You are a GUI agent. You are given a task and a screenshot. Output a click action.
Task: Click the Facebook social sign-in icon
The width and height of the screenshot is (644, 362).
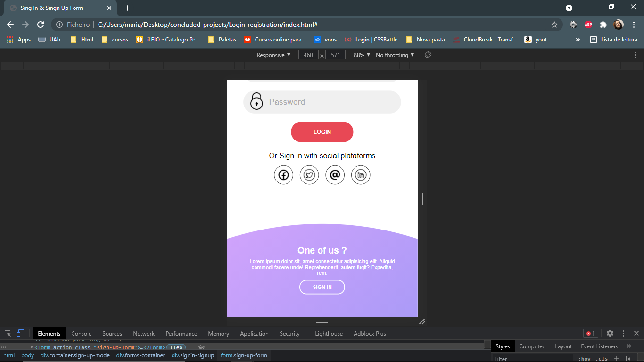point(283,175)
